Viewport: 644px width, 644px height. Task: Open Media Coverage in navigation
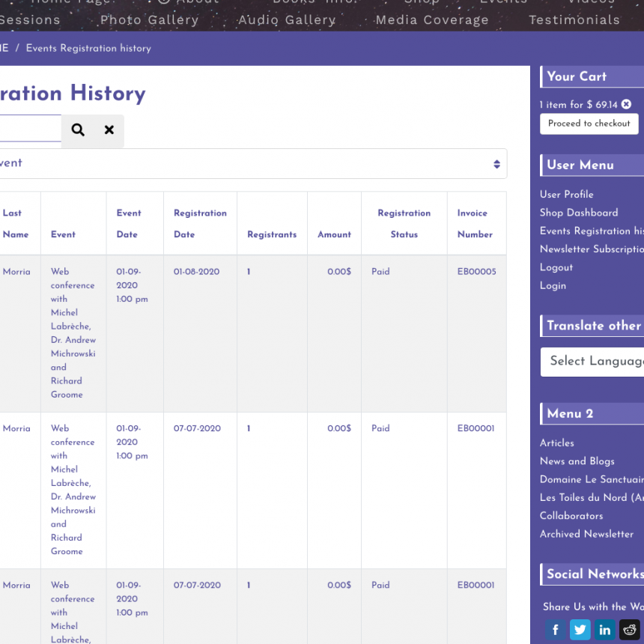click(432, 20)
